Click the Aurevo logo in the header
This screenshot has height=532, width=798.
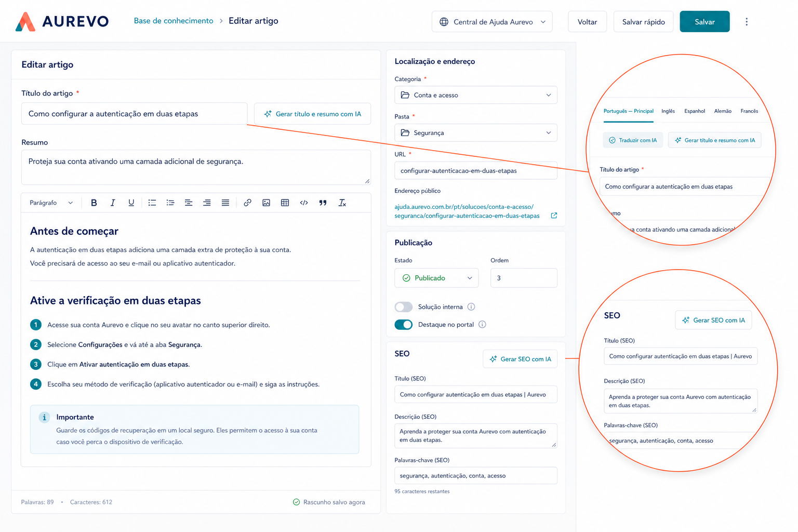(x=62, y=21)
